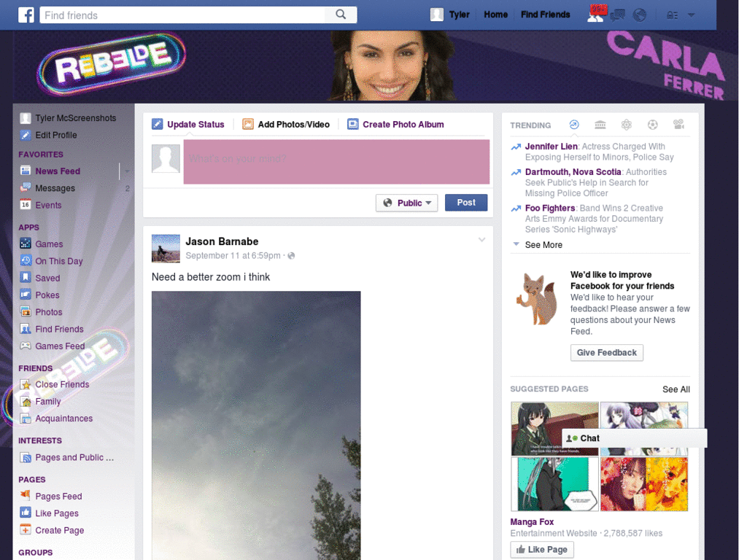The width and height of the screenshot is (747, 560).
Task: Click Jason Barnabe avatar thumbnail
Action: 166,248
